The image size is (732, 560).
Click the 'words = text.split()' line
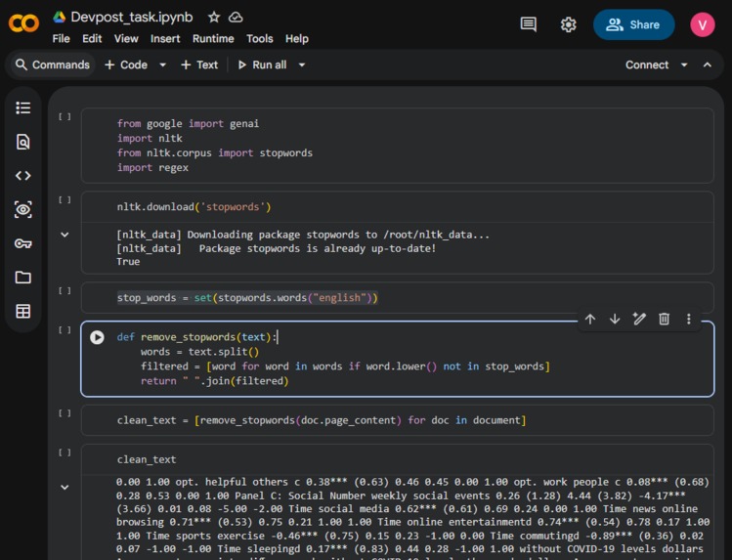(x=199, y=352)
